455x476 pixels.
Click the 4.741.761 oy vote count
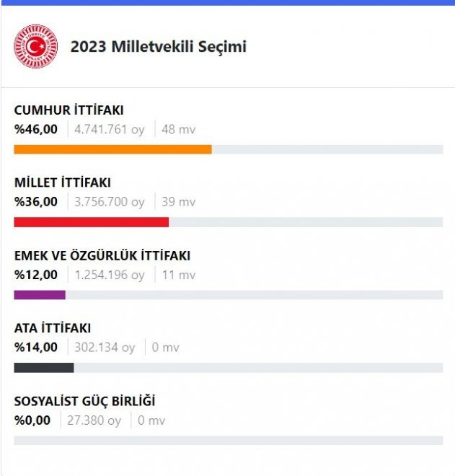point(110,129)
